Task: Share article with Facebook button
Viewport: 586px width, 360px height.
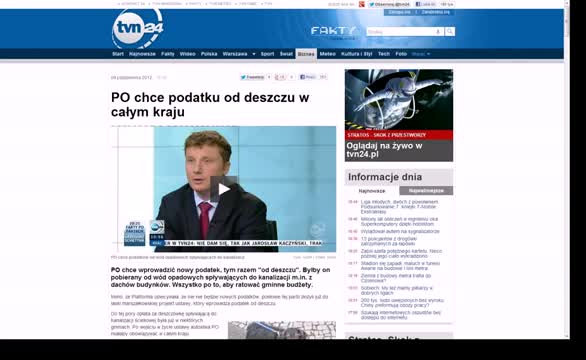Action: [308, 77]
